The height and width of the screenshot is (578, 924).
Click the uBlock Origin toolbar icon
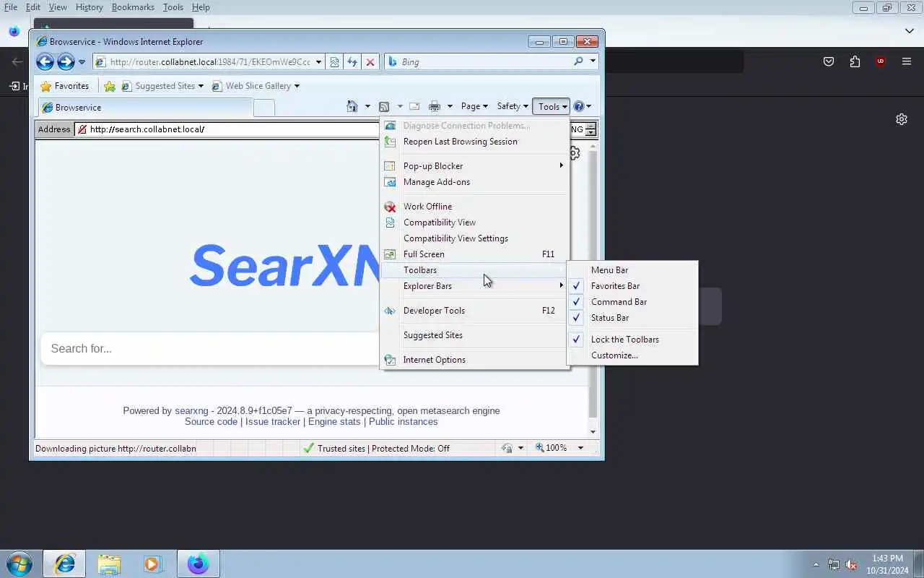coord(880,61)
